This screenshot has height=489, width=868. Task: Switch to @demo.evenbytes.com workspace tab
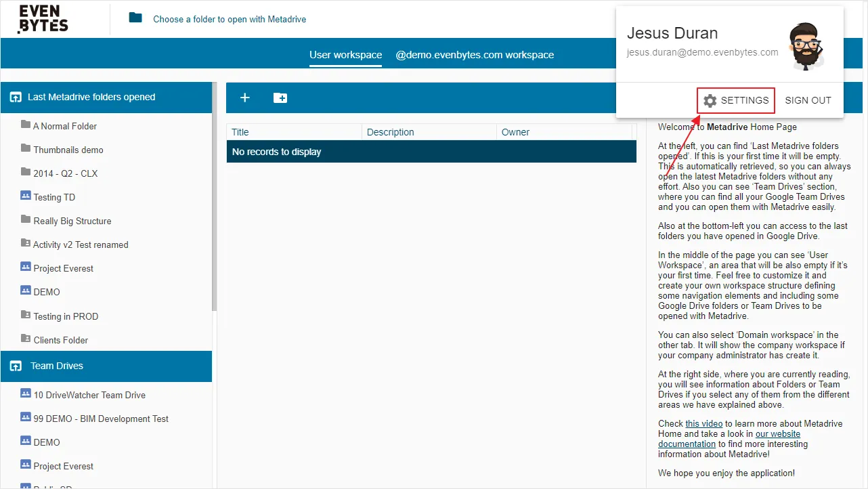tap(475, 55)
